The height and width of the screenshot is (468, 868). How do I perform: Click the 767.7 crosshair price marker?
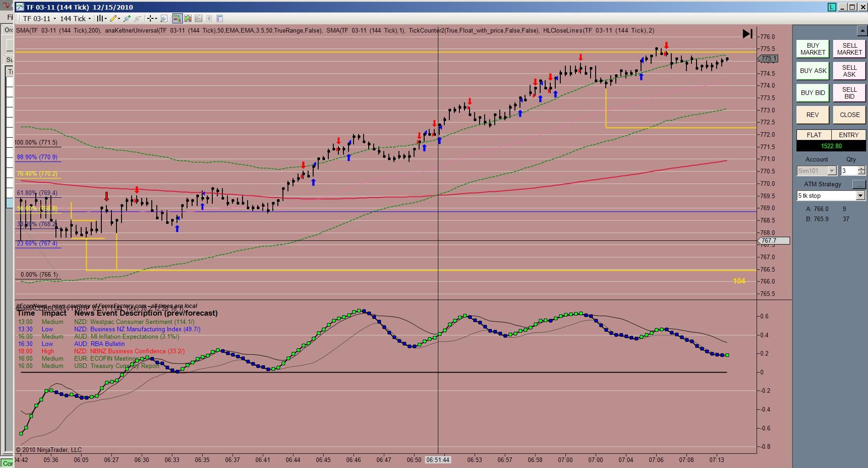(774, 241)
